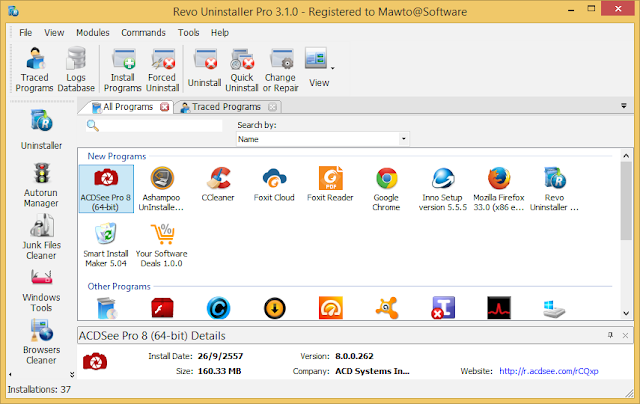Click the Install Programs toolbar icon
Screen dimensions: 640x404
click(122, 70)
